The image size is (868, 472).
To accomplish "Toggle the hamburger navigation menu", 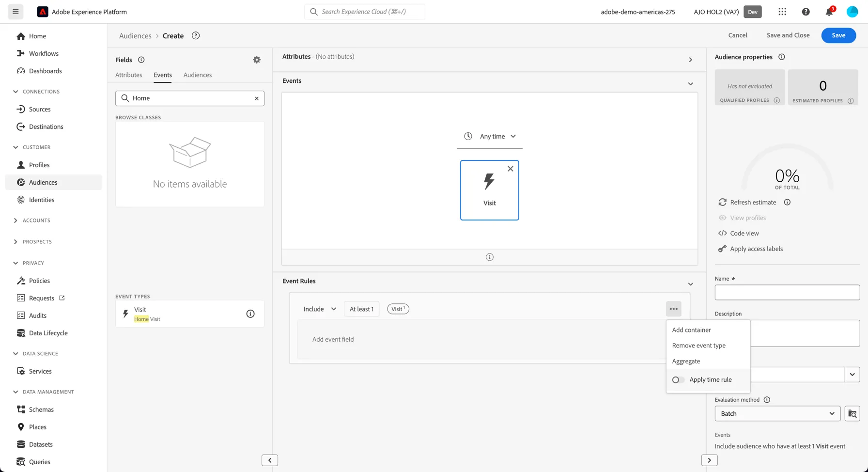I will (15, 12).
